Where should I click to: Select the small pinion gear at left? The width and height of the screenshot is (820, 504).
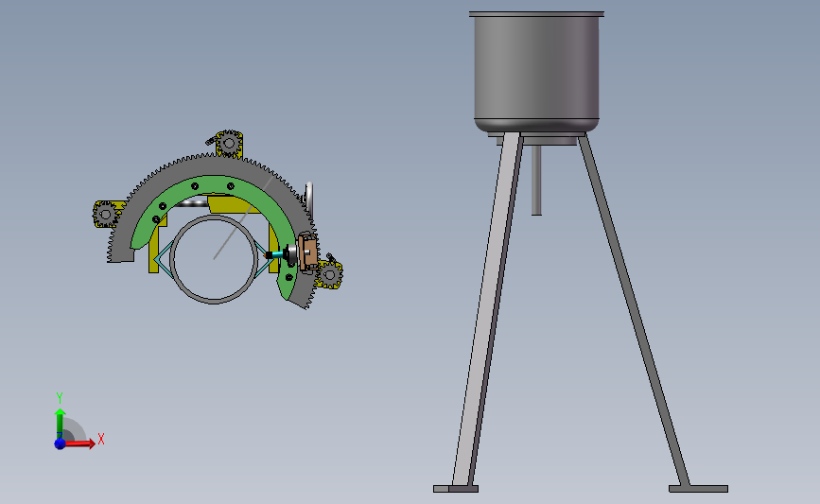pos(106,214)
